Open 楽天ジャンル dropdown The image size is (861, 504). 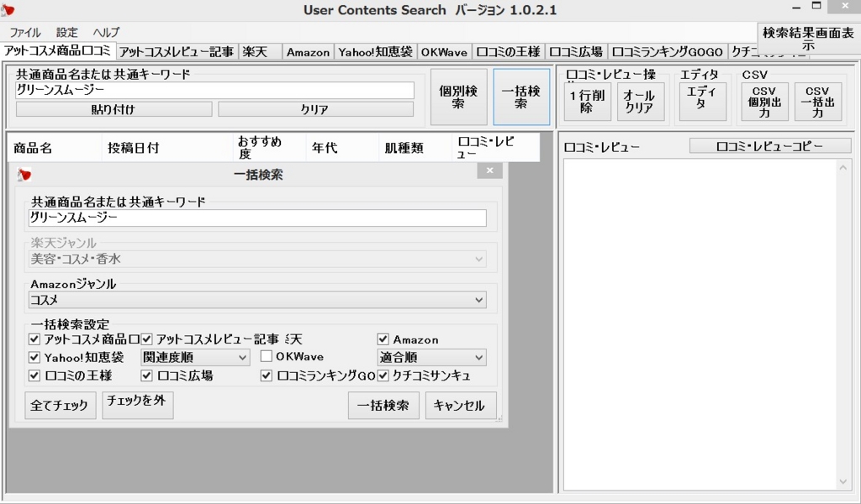[x=257, y=259]
